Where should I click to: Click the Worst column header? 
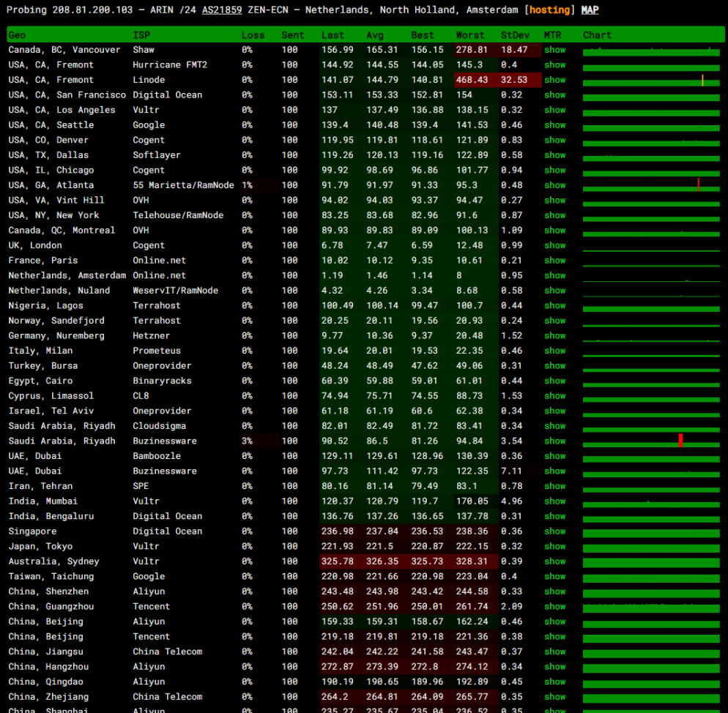point(470,35)
